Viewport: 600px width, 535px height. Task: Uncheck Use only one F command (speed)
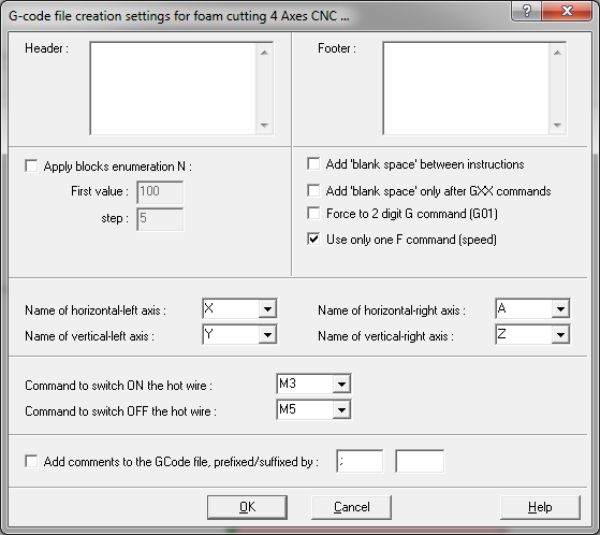pos(313,239)
